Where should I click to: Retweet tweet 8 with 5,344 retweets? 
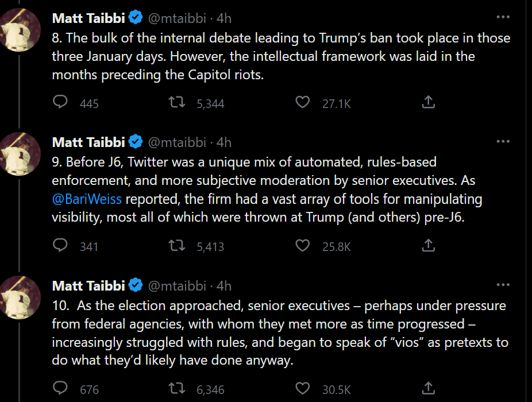tap(177, 103)
